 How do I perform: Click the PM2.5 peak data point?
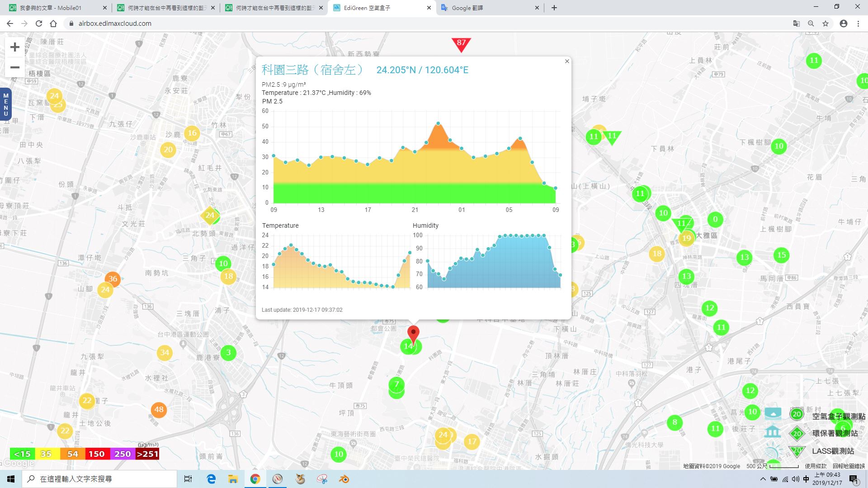[x=438, y=123]
